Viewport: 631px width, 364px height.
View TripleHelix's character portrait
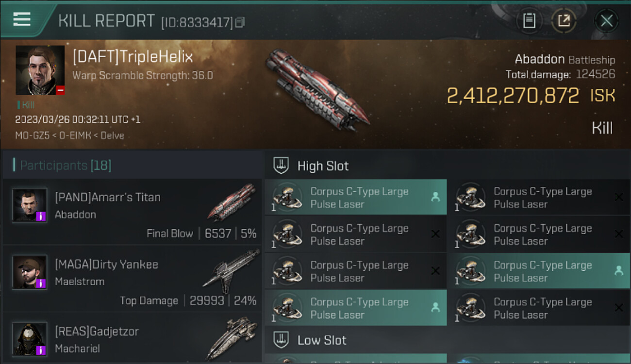[40, 70]
